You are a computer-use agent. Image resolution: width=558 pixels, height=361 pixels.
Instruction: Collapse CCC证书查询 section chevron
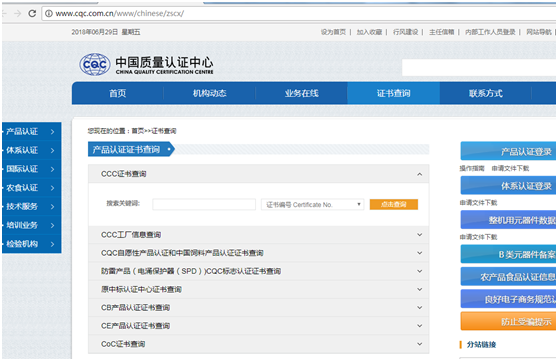coord(420,174)
